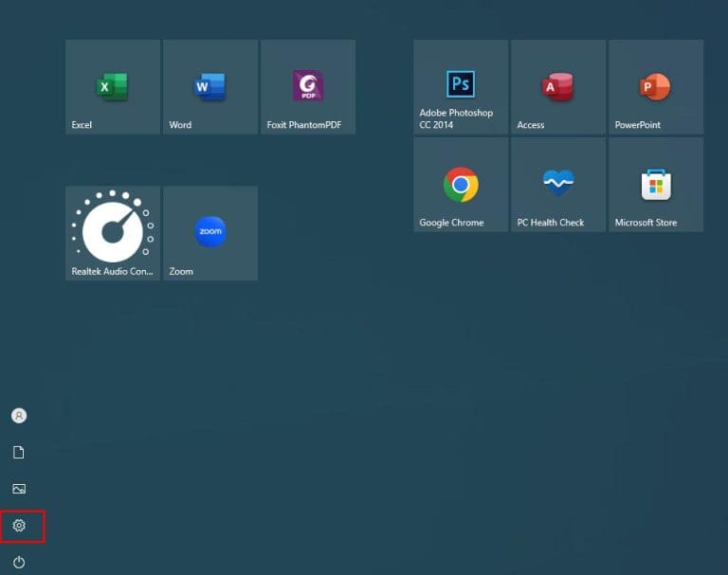The height and width of the screenshot is (575, 728).
Task: Open the Documents folder sidebar icon
Action: point(19,453)
